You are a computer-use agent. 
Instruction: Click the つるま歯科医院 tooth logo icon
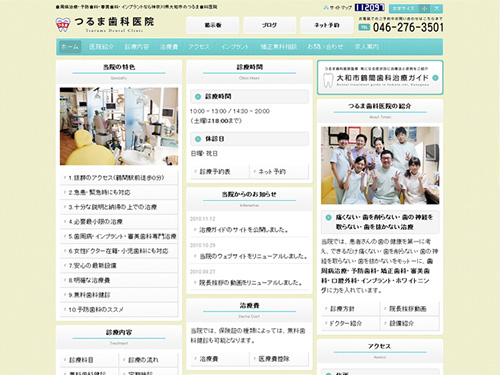[x=63, y=24]
